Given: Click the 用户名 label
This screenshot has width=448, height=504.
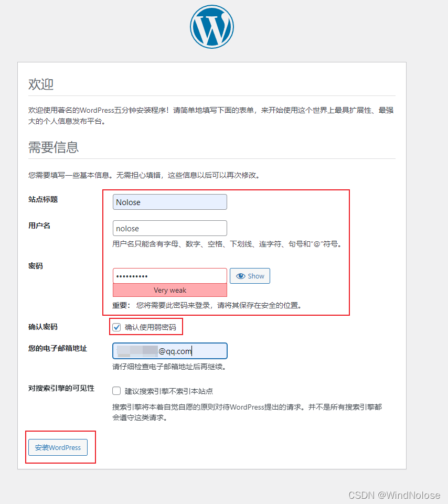Looking at the screenshot, I should (x=39, y=226).
